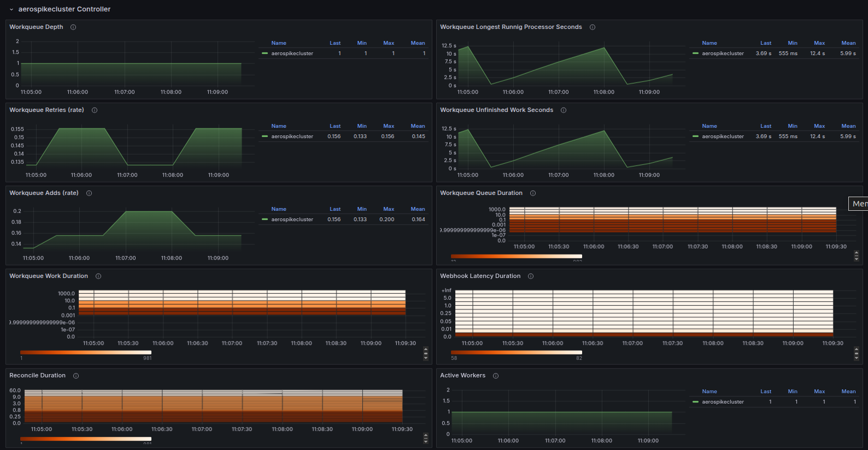Open the Reconcile Duration panel info icon
The width and height of the screenshot is (868, 450).
click(76, 376)
